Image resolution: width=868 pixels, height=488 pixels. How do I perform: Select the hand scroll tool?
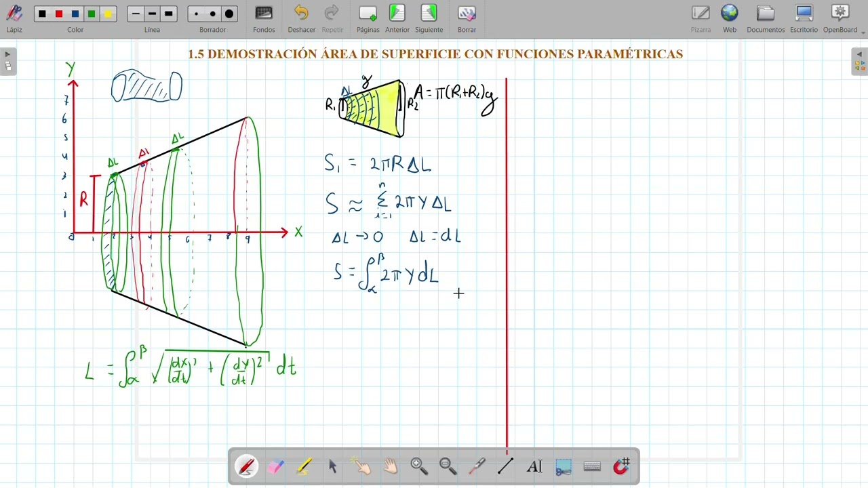click(x=391, y=466)
